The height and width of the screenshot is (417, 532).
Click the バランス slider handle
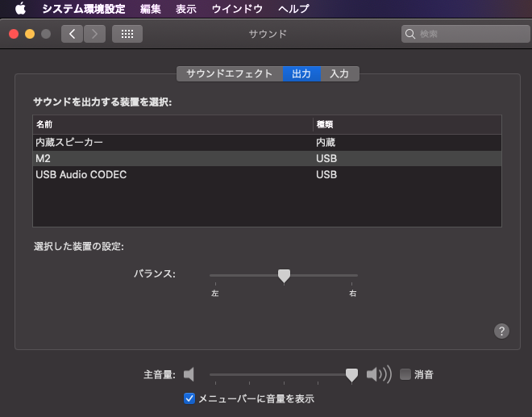pyautogui.click(x=284, y=275)
